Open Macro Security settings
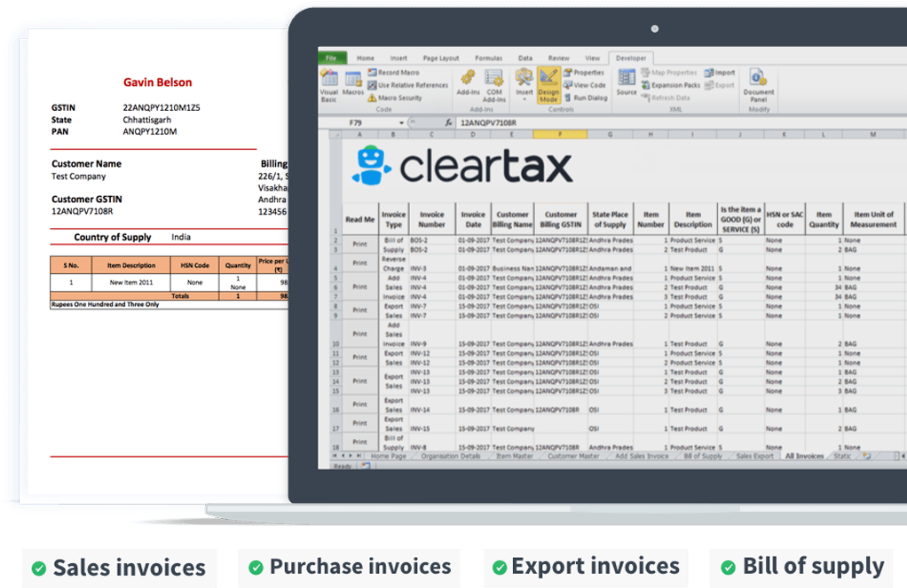 (395, 98)
